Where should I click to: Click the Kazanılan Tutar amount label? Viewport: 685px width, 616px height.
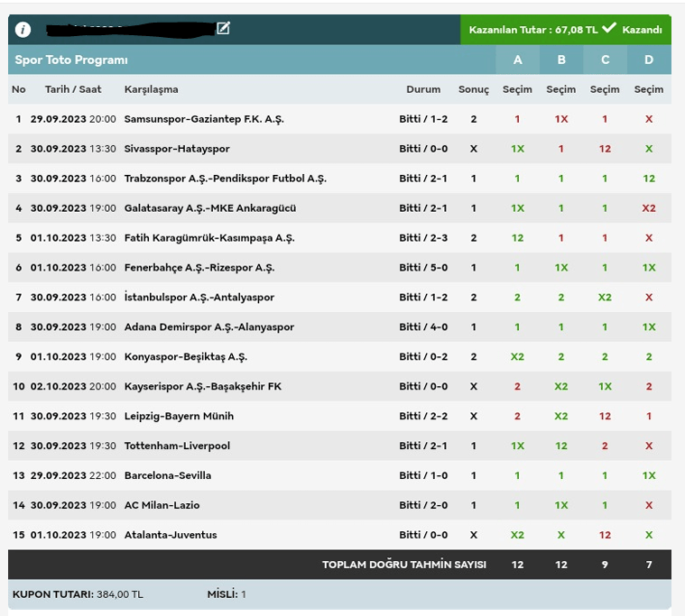coord(532,30)
